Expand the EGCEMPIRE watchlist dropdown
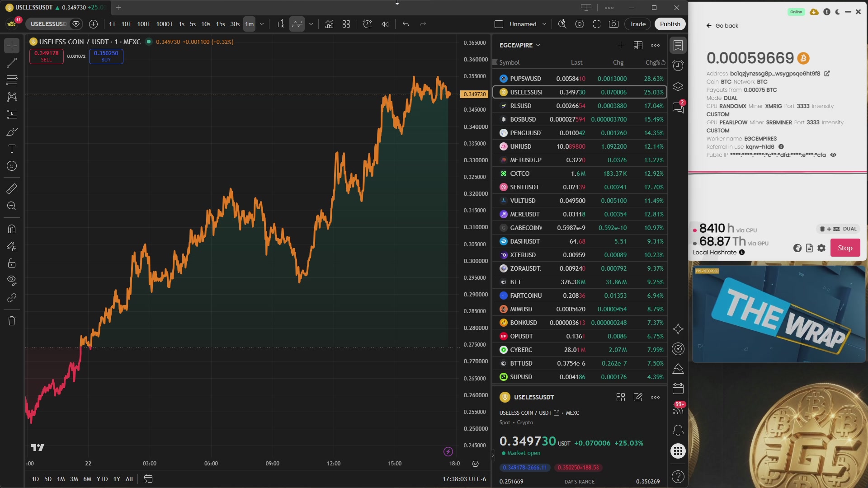This screenshot has width=868, height=488. [520, 45]
